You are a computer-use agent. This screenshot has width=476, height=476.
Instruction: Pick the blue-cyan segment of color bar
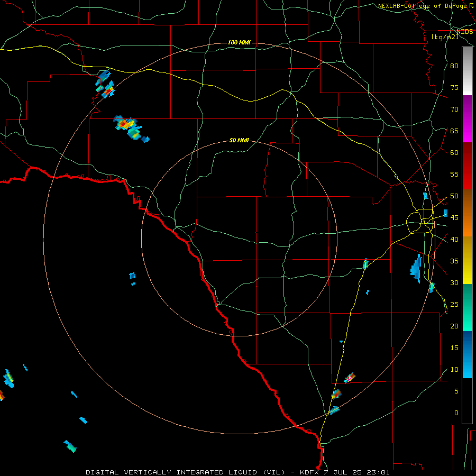pos(467,354)
